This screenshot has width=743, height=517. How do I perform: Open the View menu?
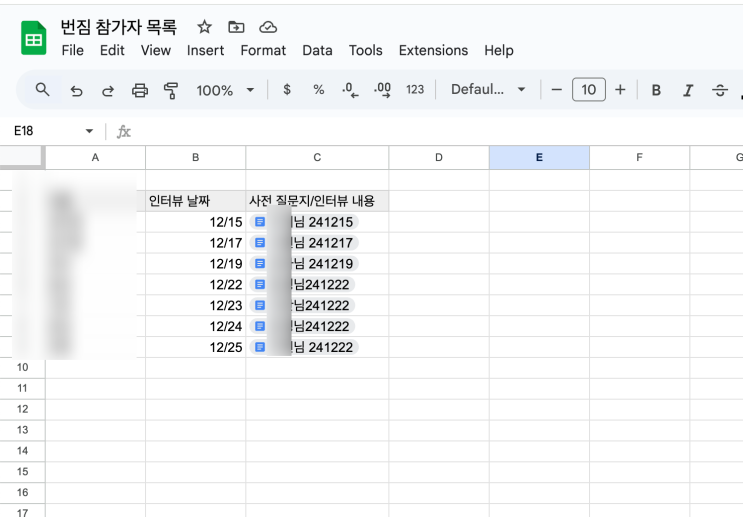click(x=155, y=50)
